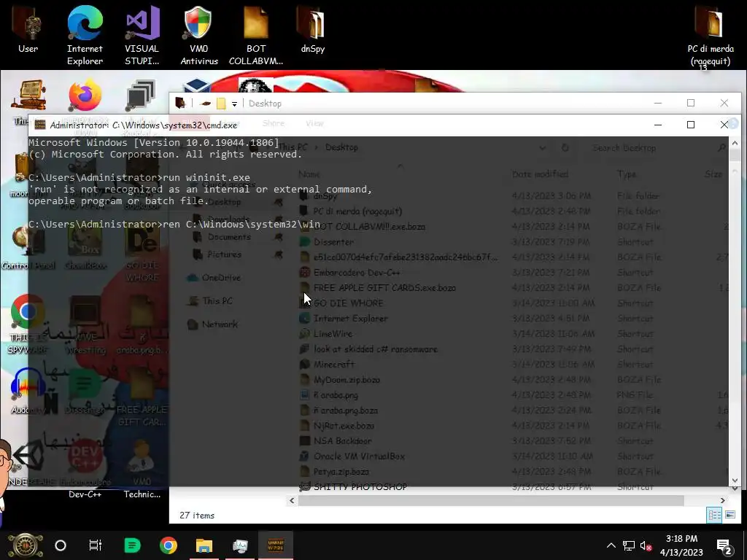Switch to File Explorer taskbar button
747x560 pixels.
click(204, 545)
